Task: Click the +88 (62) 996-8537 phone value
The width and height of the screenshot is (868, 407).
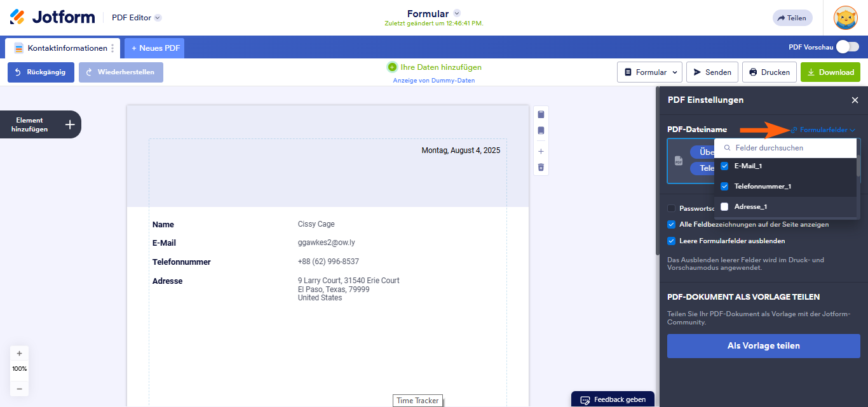Action: pyautogui.click(x=329, y=262)
